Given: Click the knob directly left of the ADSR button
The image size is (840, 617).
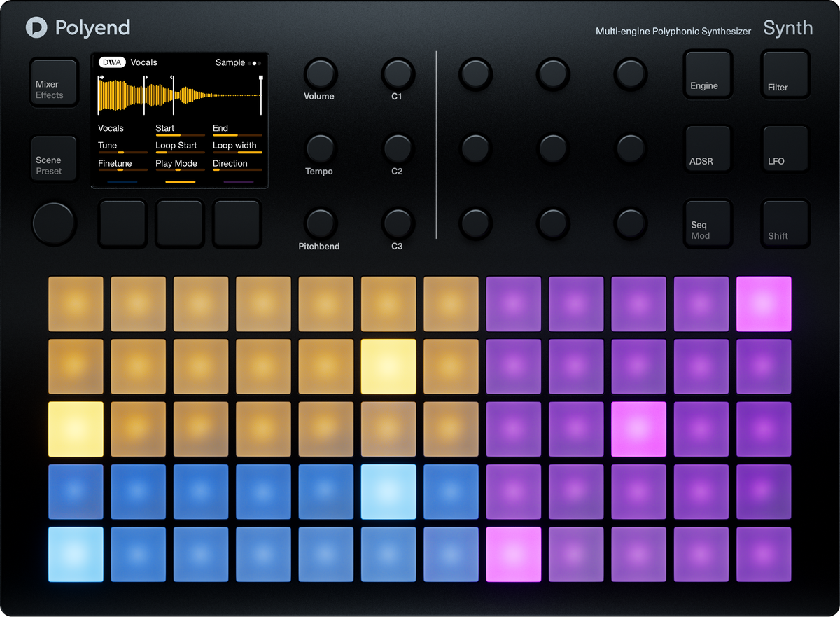Looking at the screenshot, I should click(630, 148).
